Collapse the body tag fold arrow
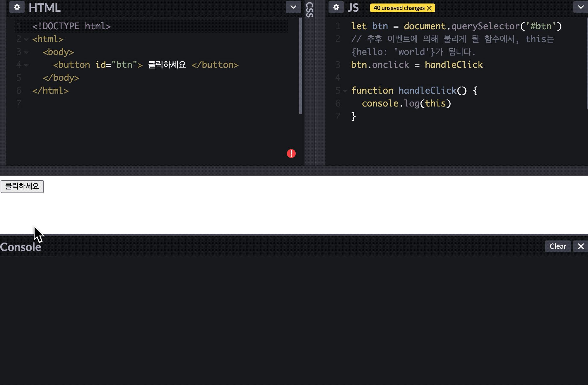This screenshot has height=385, width=588. coord(26,52)
